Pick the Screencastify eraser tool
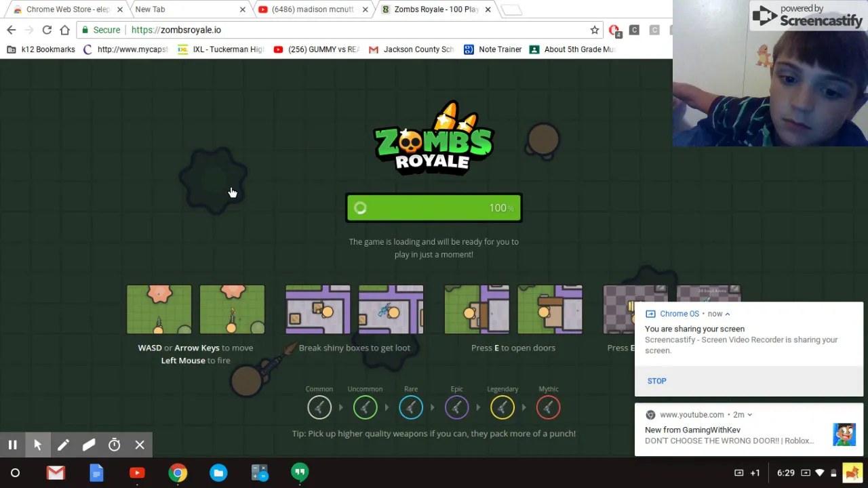Viewport: 868px width, 488px height. click(89, 445)
